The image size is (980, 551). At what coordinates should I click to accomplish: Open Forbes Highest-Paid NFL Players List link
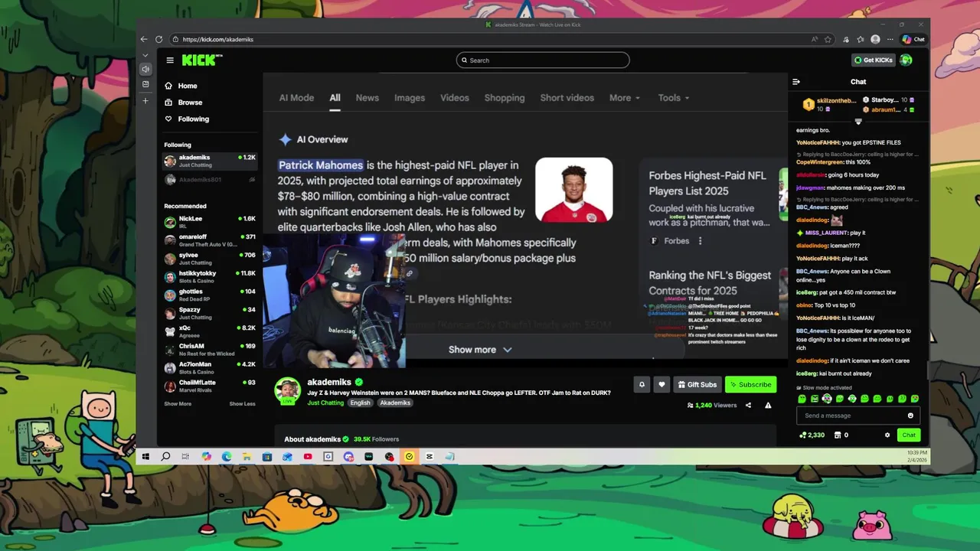(x=707, y=183)
